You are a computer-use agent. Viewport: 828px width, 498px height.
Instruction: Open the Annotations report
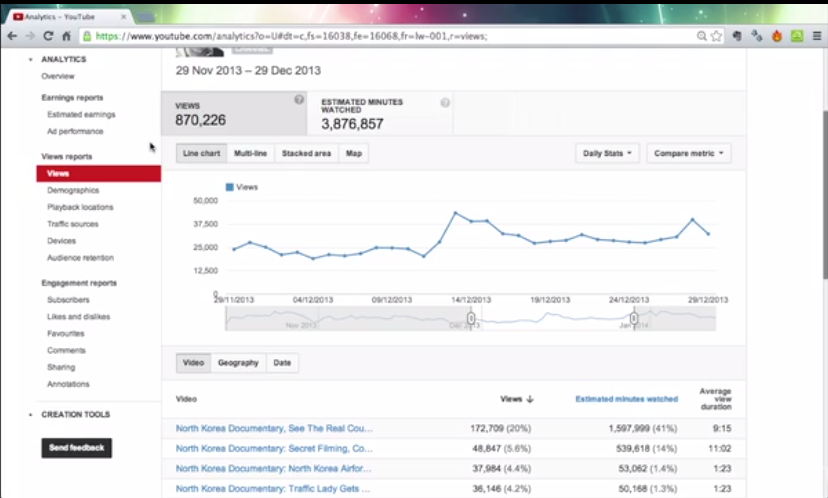point(68,384)
